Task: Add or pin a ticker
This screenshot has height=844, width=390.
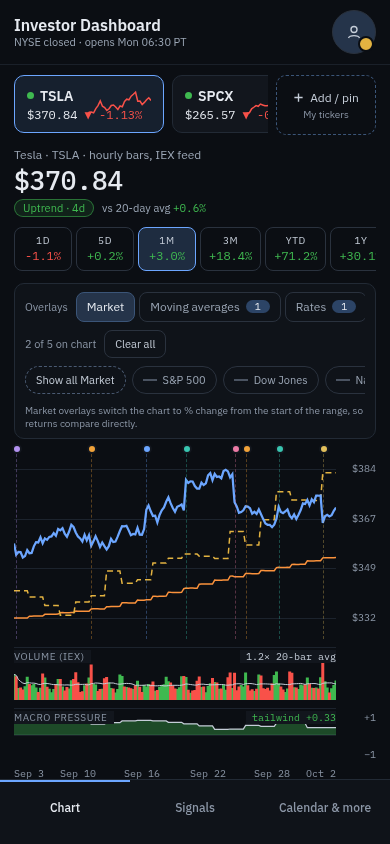Action: (325, 105)
